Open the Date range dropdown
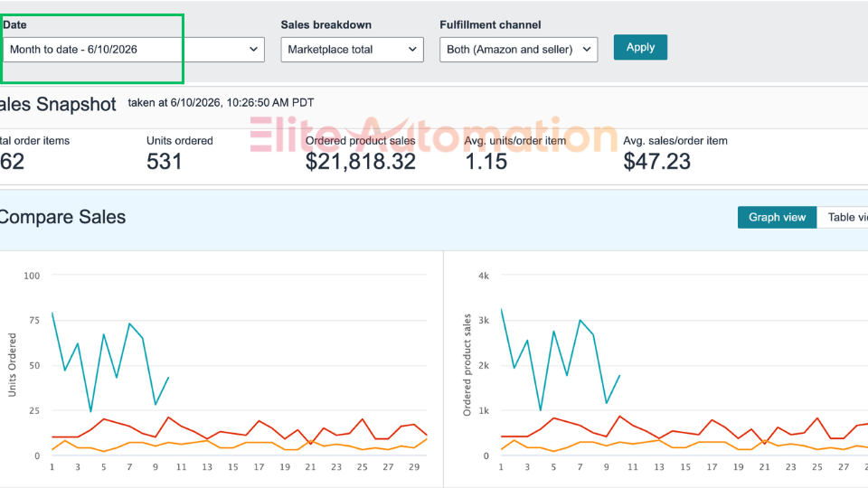The height and width of the screenshot is (488, 868). (x=134, y=49)
